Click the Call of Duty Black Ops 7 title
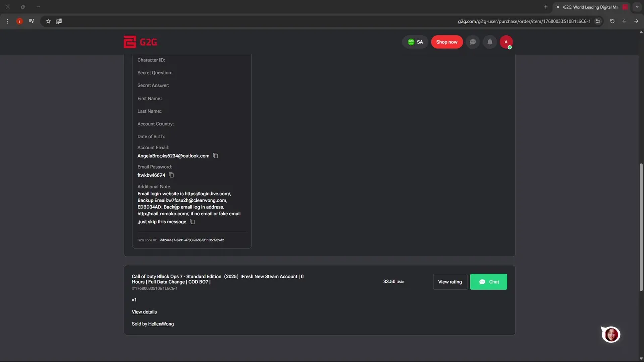This screenshot has width=644, height=362. pos(218,279)
